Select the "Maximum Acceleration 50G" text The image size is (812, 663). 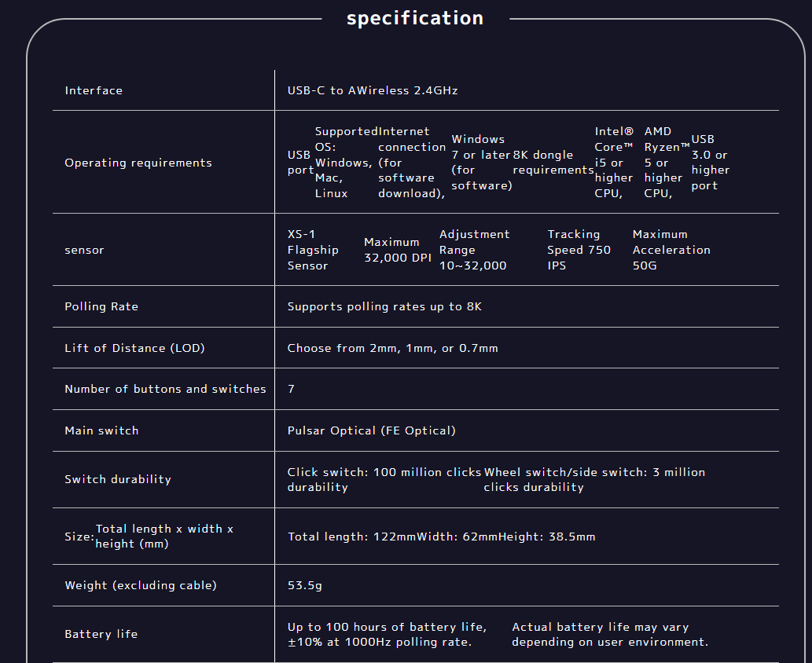[x=671, y=250]
